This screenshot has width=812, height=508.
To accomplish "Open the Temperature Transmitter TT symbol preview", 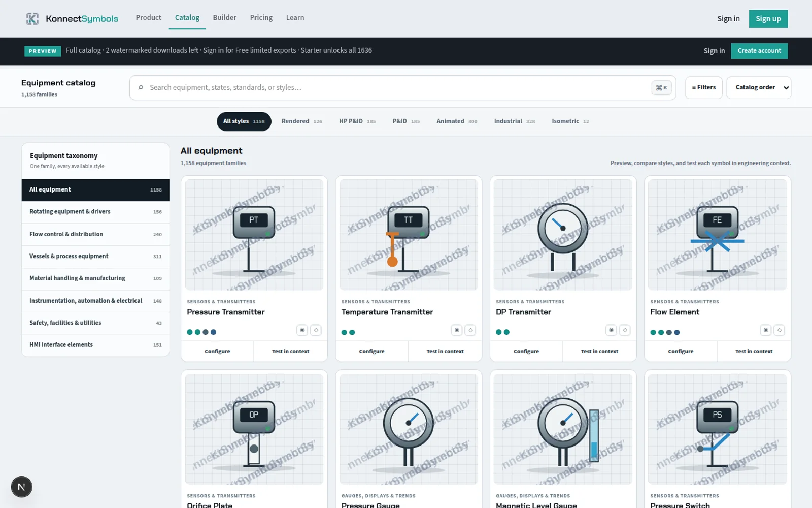I will click(409, 234).
